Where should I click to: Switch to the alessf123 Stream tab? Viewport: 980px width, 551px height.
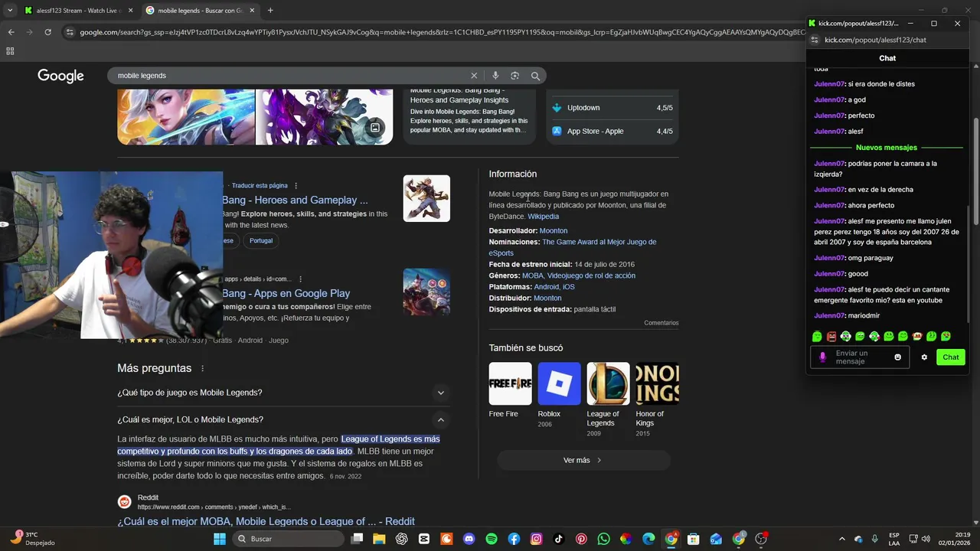(x=77, y=11)
